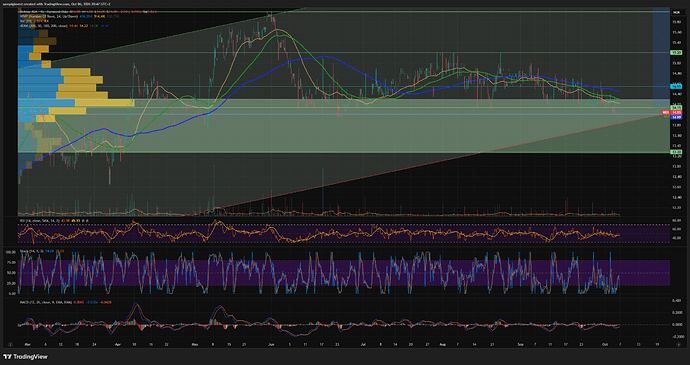The image size is (690, 365).
Task: Click the cyan 14.55 price label
Action: (x=676, y=87)
